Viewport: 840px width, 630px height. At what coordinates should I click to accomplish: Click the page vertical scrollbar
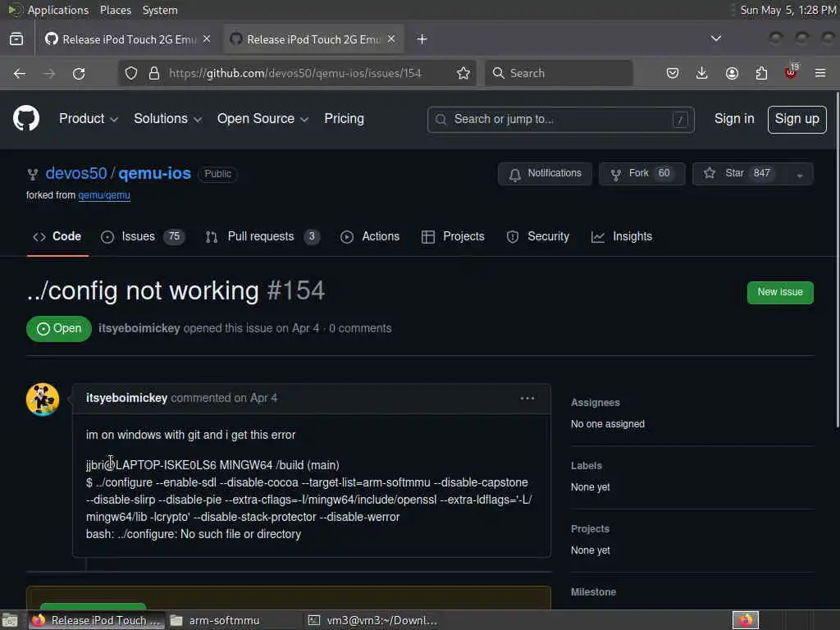pyautogui.click(x=837, y=260)
